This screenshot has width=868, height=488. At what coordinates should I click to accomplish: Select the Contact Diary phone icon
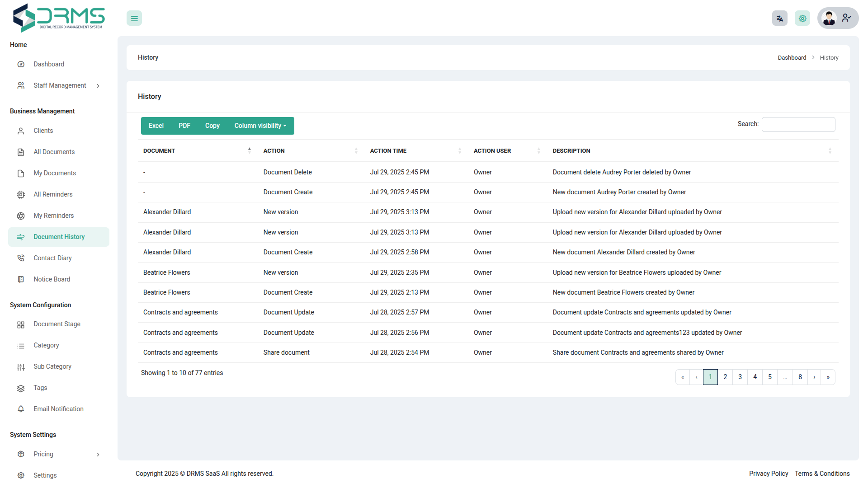(21, 258)
